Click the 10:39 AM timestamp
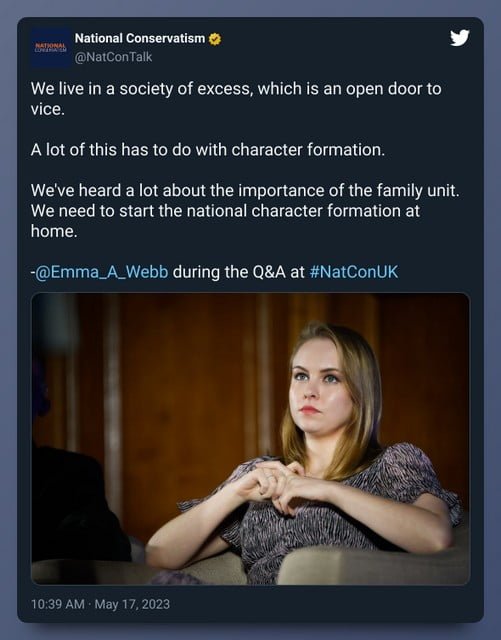This screenshot has width=501, height=640. (58, 604)
